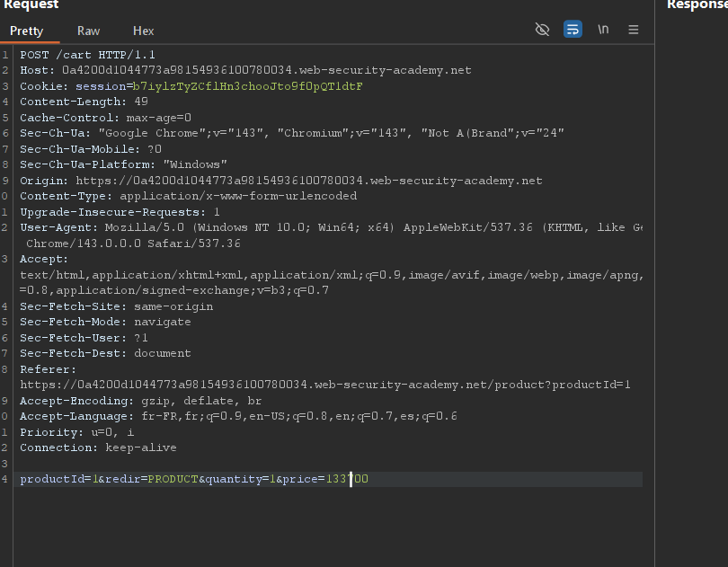Click the PRODUCT redir value in body

[173, 479]
